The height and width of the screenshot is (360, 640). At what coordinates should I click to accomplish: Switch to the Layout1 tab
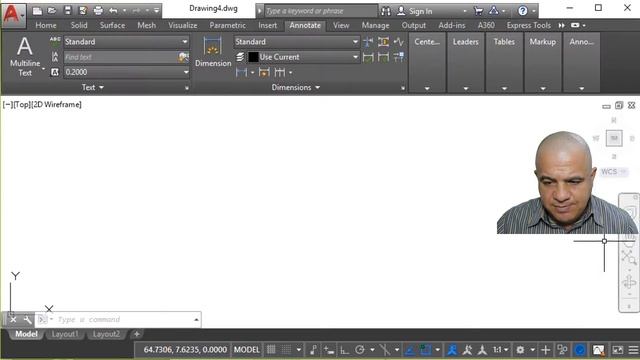click(64, 334)
